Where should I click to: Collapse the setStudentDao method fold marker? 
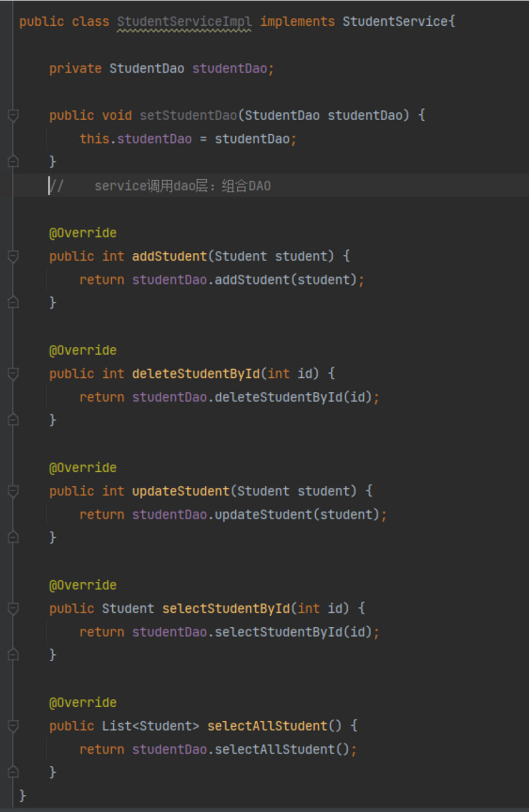[x=13, y=115]
